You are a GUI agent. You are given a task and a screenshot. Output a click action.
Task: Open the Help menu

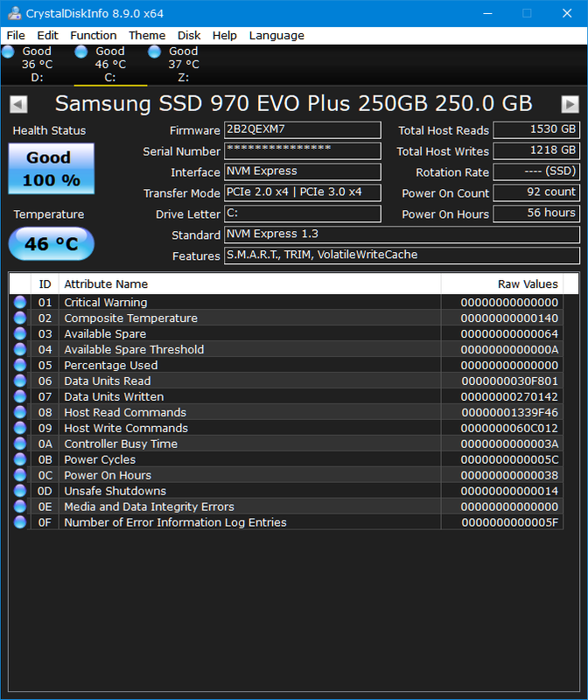click(224, 35)
